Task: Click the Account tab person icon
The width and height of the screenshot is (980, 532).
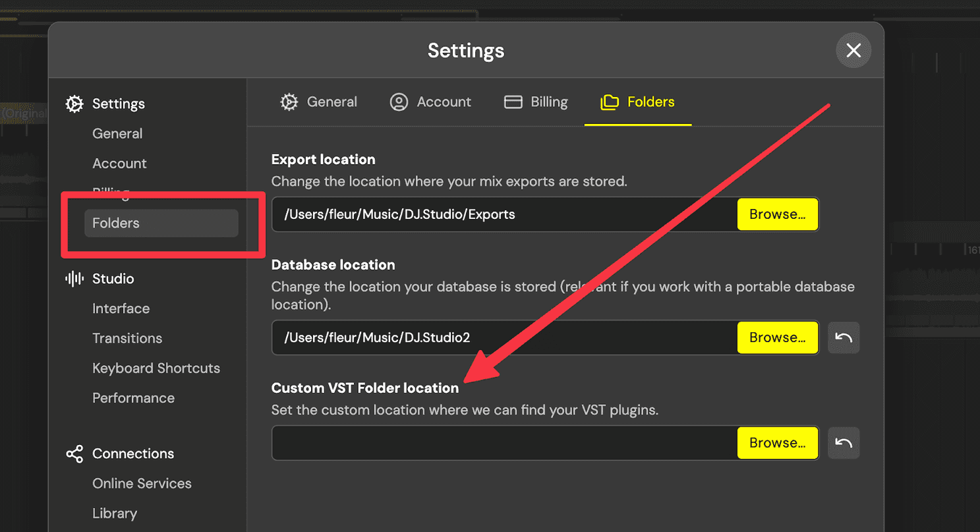Action: [x=399, y=102]
